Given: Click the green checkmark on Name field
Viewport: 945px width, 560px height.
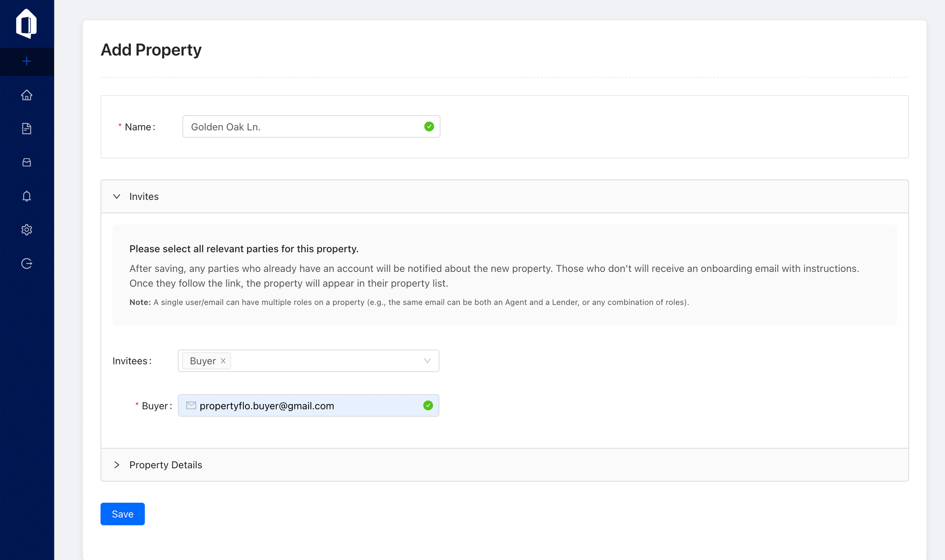Looking at the screenshot, I should [429, 126].
